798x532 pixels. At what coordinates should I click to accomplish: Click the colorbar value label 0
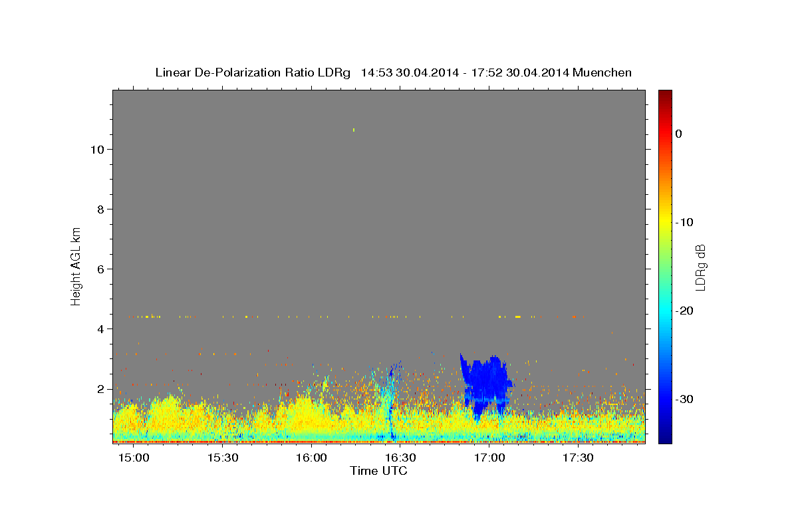pyautogui.click(x=679, y=134)
